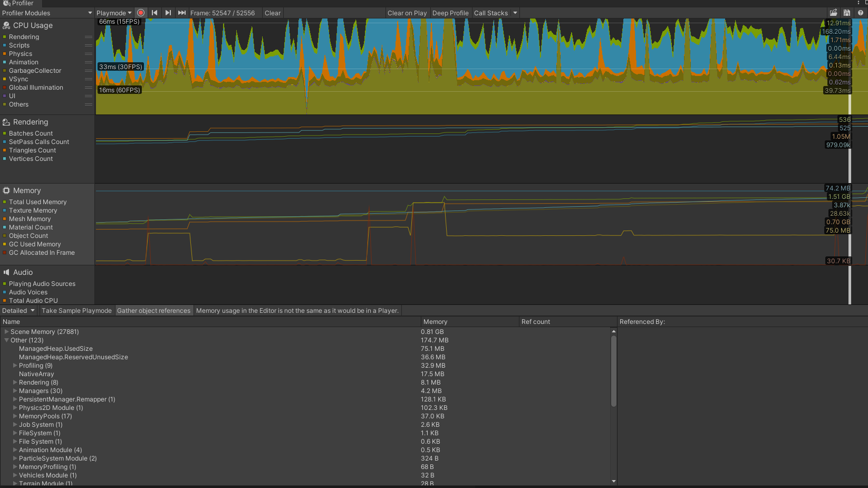Expand the Scene Memory tree item
The width and height of the screenshot is (868, 488).
(x=6, y=332)
